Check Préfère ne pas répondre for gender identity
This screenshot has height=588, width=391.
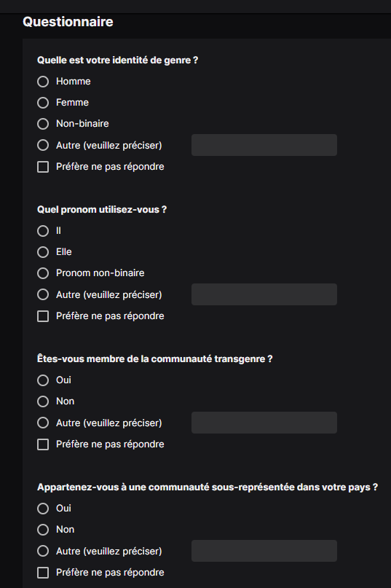pyautogui.click(x=43, y=167)
